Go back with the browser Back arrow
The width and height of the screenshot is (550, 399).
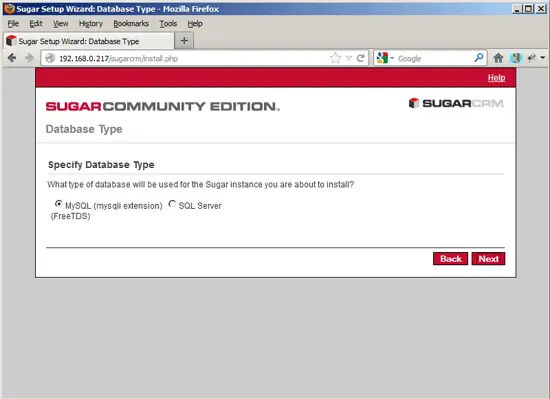(x=12, y=58)
